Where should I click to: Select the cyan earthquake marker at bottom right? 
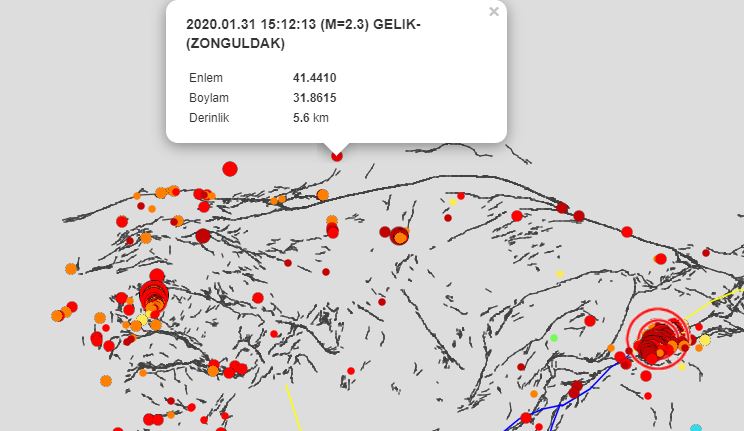tap(696, 428)
